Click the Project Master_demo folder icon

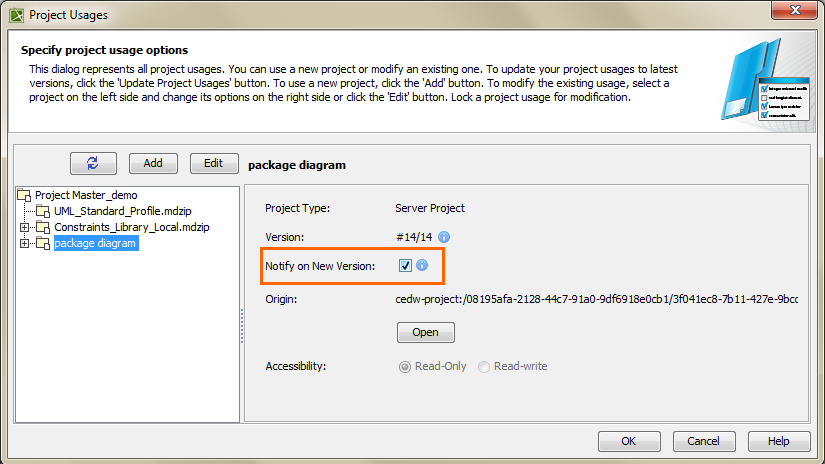point(25,195)
